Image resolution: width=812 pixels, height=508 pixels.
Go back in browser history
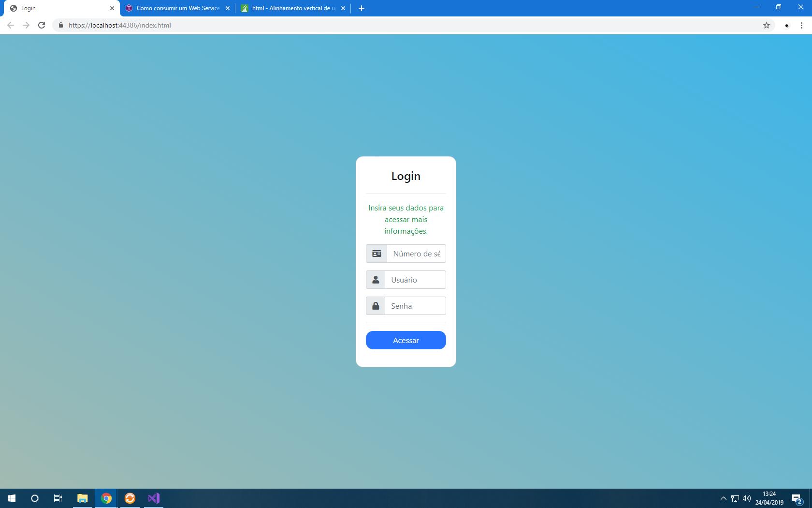tap(11, 25)
